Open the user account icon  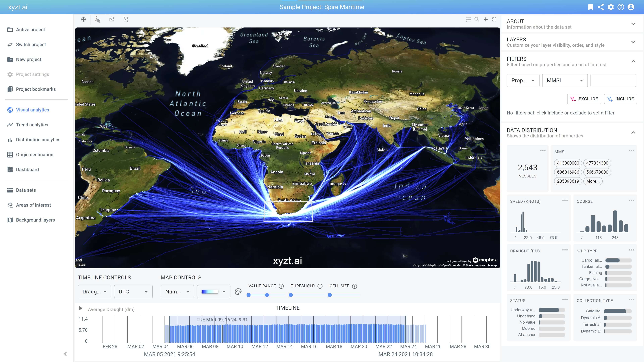coord(631,7)
